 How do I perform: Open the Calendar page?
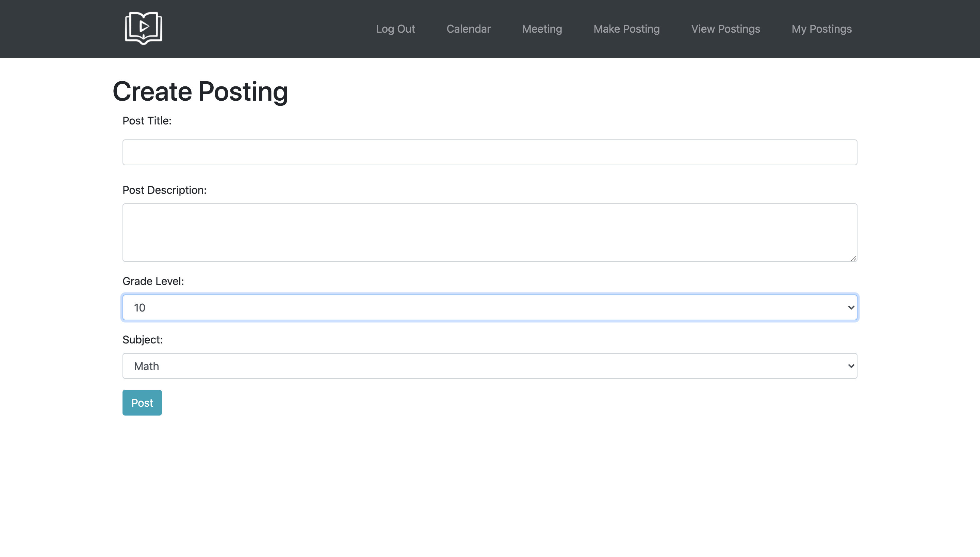click(468, 29)
